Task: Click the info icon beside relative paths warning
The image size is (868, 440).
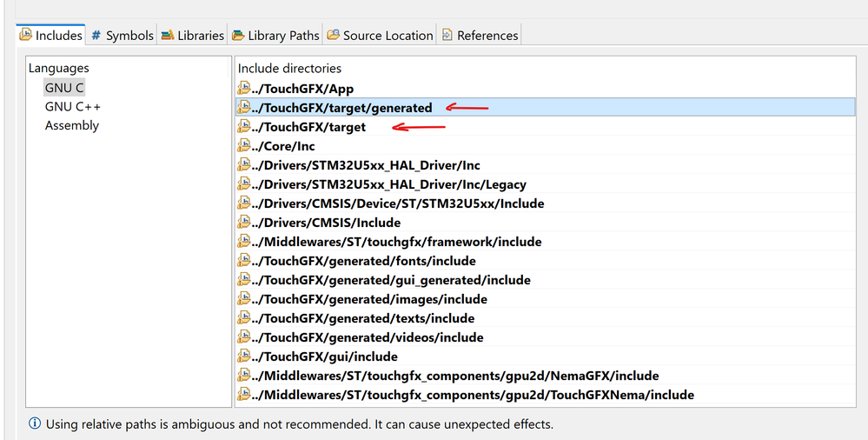Action: click(35, 424)
